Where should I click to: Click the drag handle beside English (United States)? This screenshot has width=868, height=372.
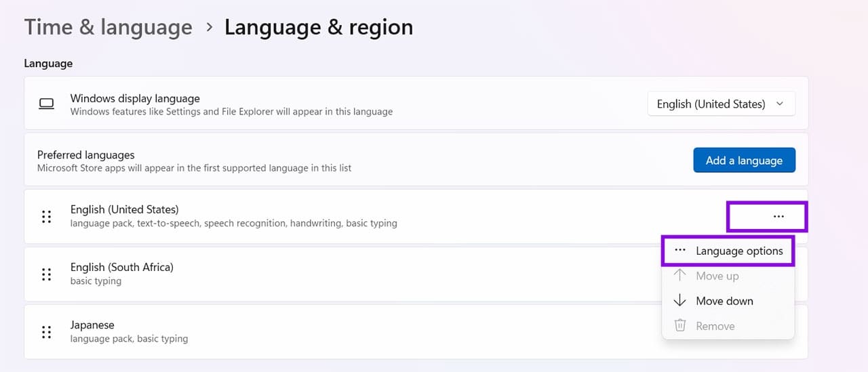[46, 217]
